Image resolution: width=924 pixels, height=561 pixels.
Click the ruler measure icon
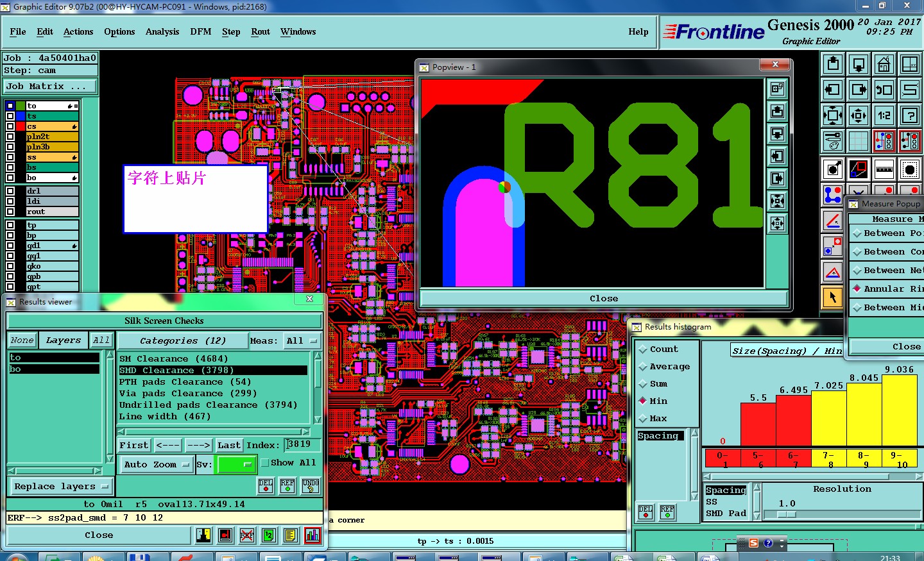[884, 169]
